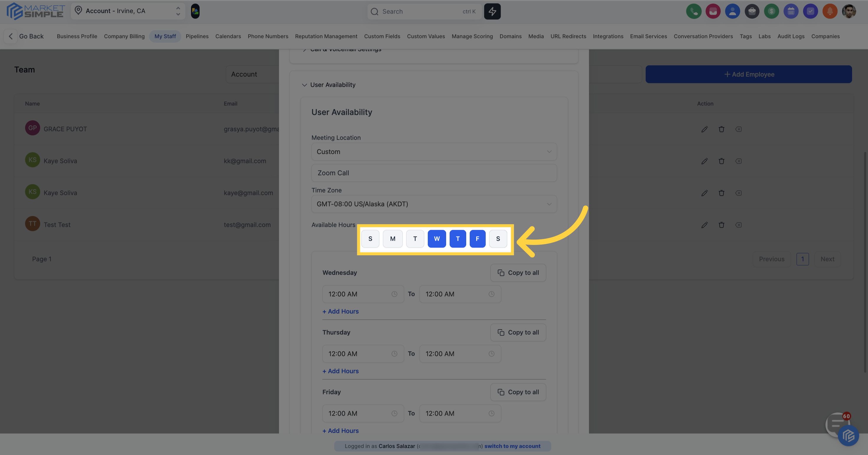
Task: Click the delete trash icon for GRACE PUYOT
Action: 722,129
